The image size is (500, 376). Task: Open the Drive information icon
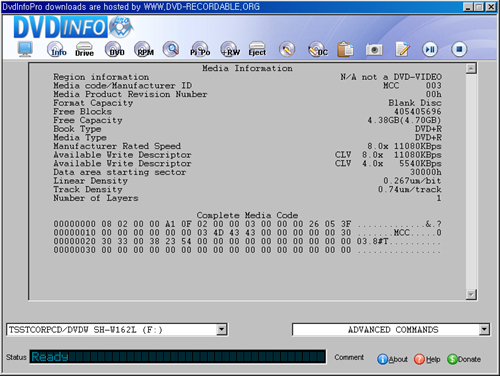tap(84, 49)
